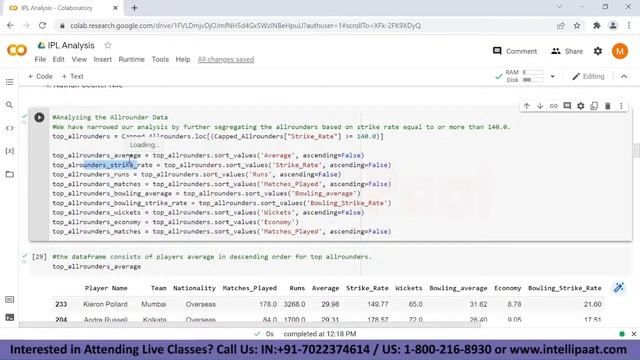640x360 pixels.
Task: Open code snippets sidebar
Action: 9,128
